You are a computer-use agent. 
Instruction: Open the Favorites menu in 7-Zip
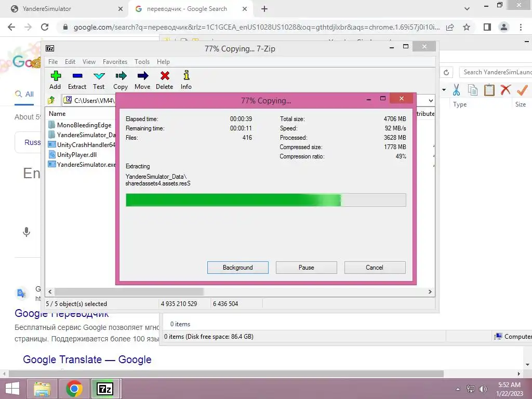[115, 62]
